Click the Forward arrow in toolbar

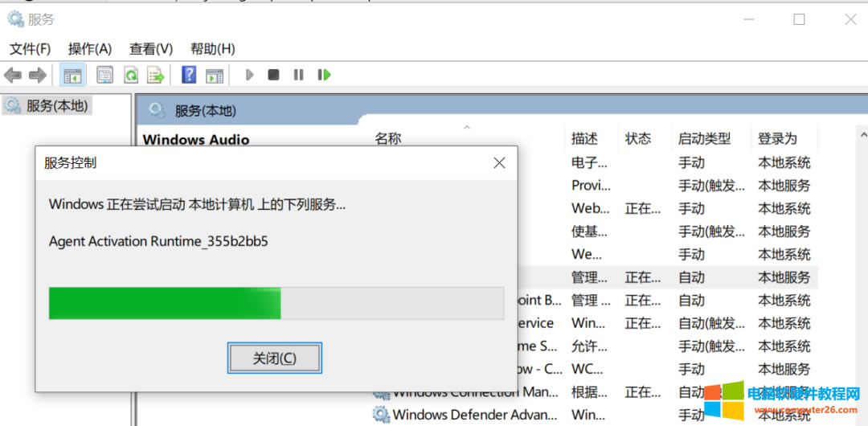(x=38, y=75)
